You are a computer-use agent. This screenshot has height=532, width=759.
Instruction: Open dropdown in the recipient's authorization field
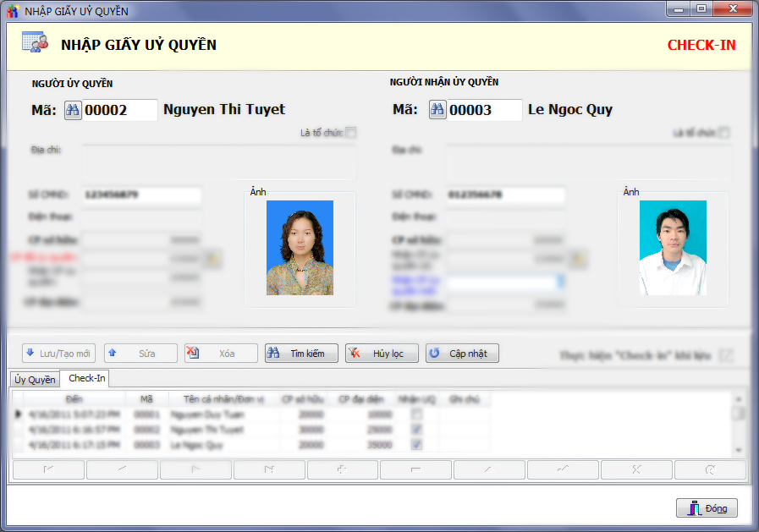pyautogui.click(x=559, y=280)
